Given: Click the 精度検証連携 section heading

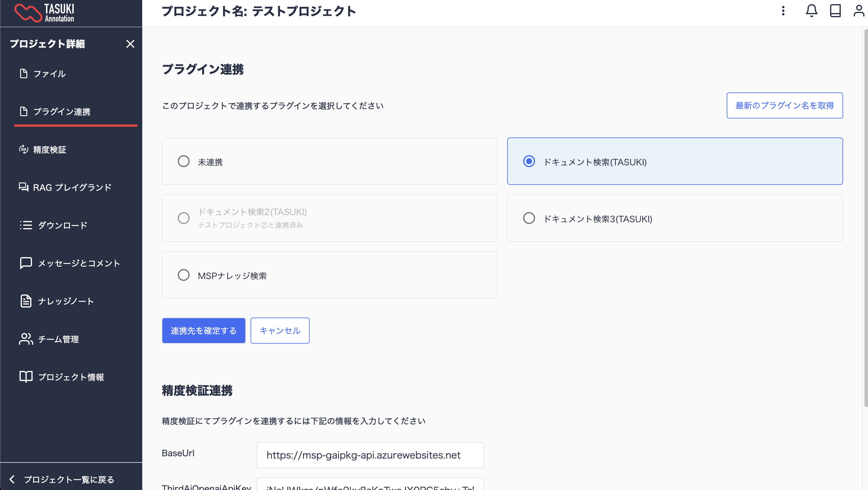Looking at the screenshot, I should [x=197, y=390].
